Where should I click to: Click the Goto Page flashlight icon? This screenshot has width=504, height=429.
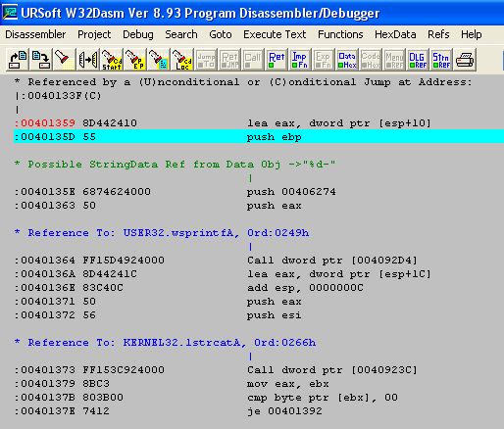(159, 60)
